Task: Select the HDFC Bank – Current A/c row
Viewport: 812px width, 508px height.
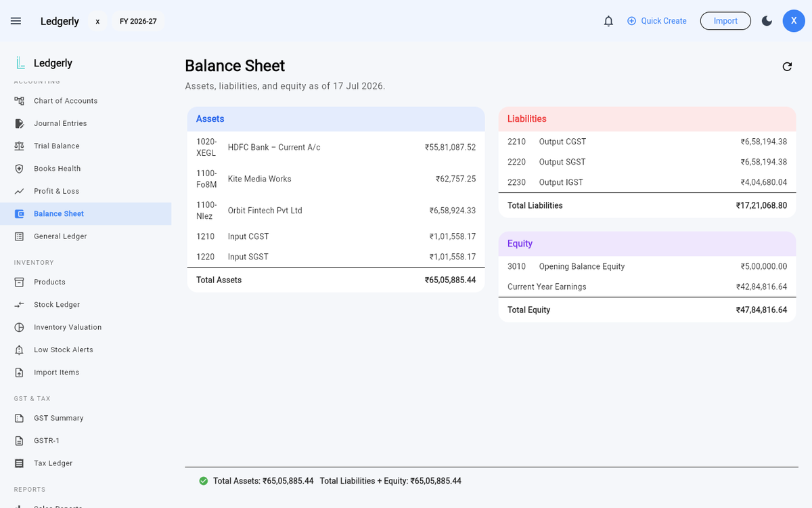Action: [336, 147]
